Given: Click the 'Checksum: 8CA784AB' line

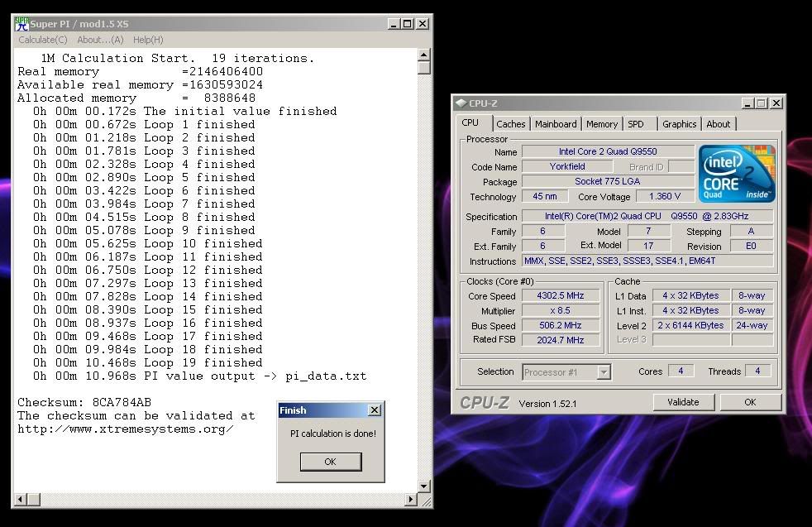Looking at the screenshot, I should tap(84, 402).
